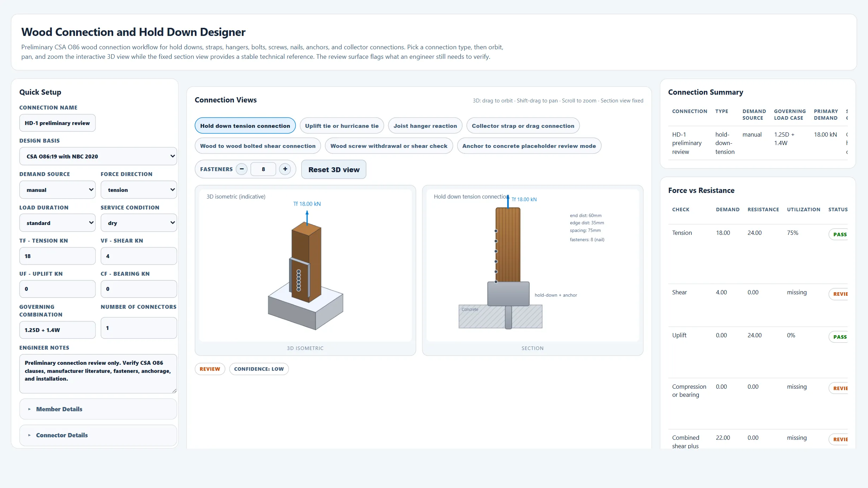Click the Cf bearing kN input
The height and width of the screenshot is (488, 868).
pos(139,289)
